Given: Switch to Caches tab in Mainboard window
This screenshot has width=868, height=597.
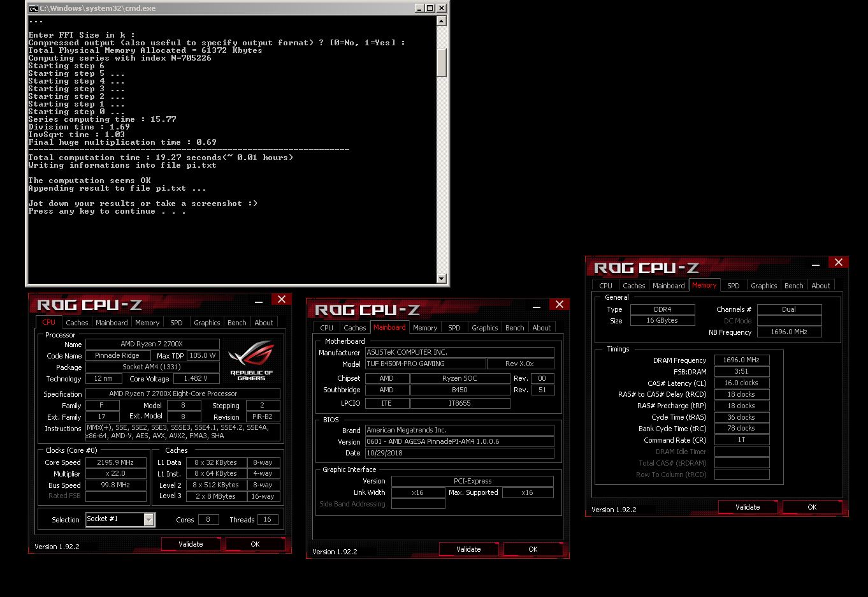Looking at the screenshot, I should [355, 328].
